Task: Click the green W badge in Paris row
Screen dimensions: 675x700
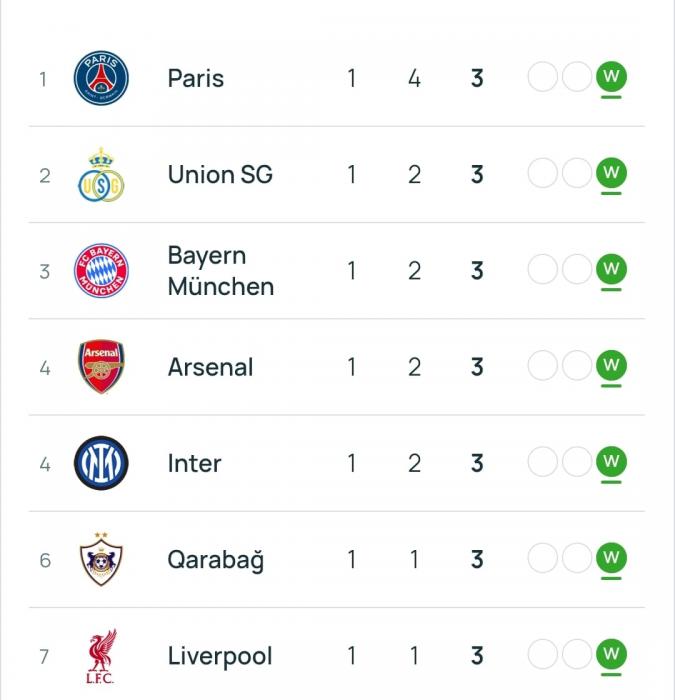Action: click(x=611, y=77)
